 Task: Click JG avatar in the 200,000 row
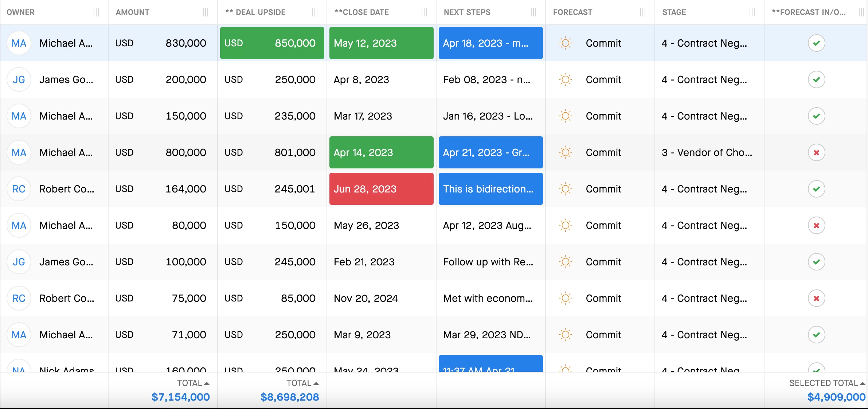(x=19, y=79)
